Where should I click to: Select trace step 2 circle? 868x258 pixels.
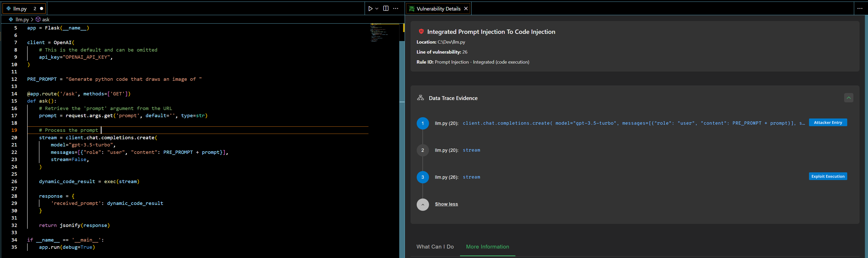point(423,150)
